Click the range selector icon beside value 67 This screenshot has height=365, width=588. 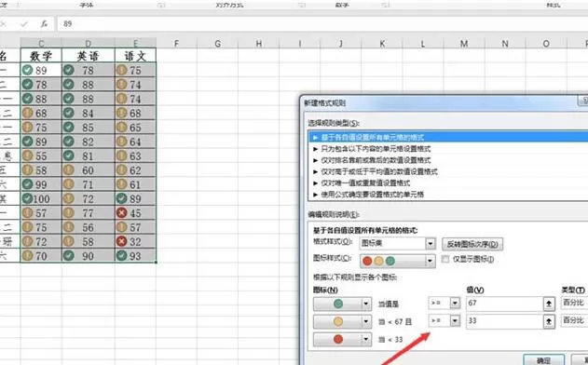click(x=549, y=304)
